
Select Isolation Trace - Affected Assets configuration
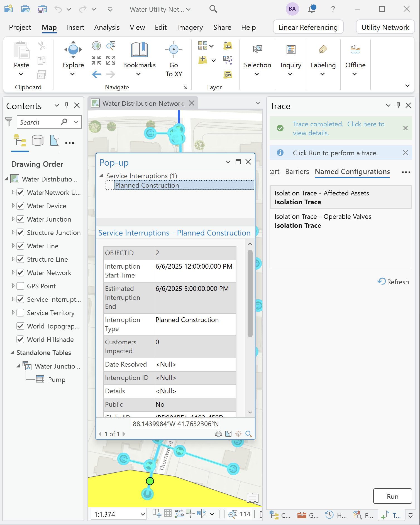(341, 197)
